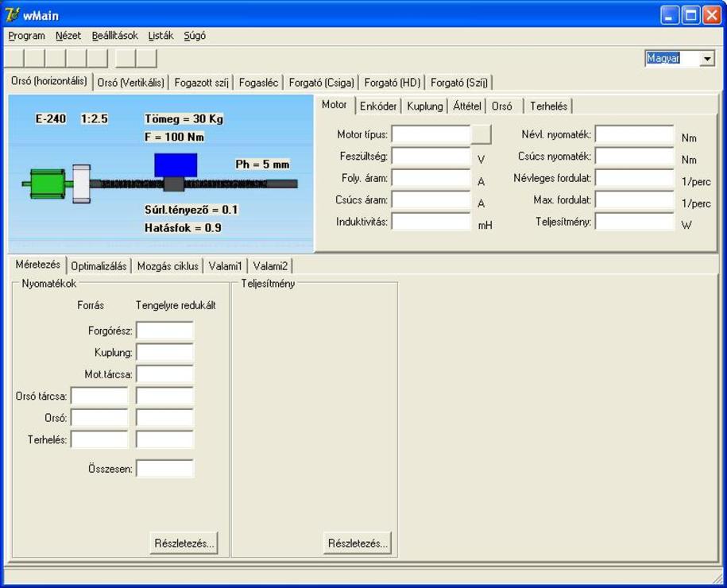Click the blue load block in the diagram
The image size is (727, 588).
(175, 164)
